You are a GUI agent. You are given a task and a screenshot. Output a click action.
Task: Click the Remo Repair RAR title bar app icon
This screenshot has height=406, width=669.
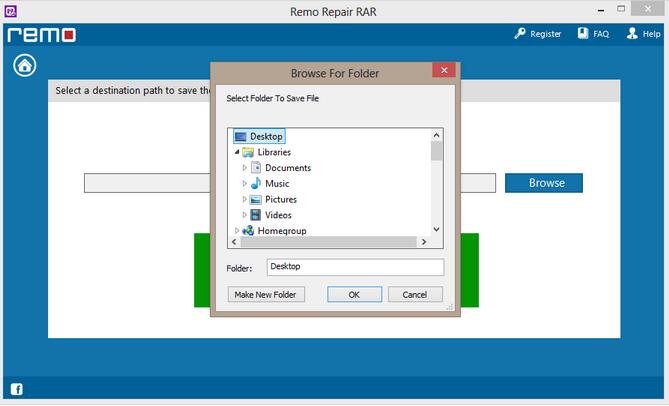(11, 11)
